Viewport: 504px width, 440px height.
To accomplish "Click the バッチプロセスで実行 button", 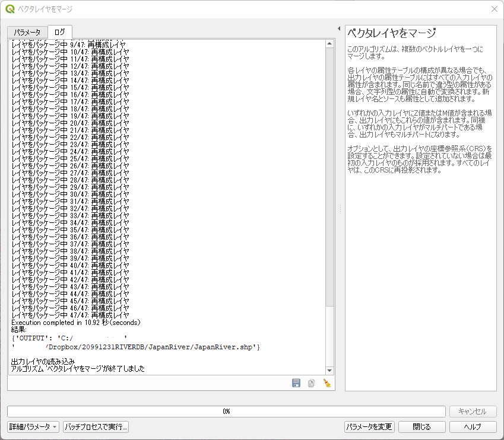I will [96, 427].
